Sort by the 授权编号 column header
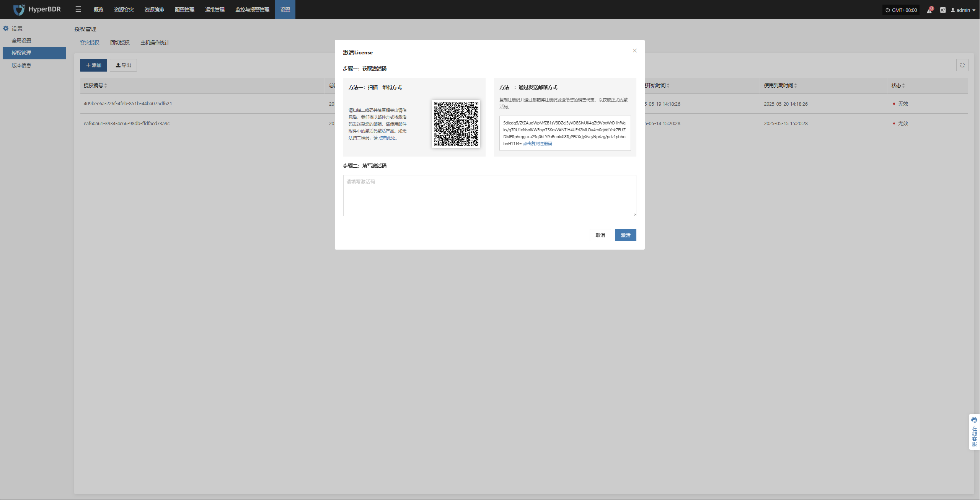 coord(95,85)
